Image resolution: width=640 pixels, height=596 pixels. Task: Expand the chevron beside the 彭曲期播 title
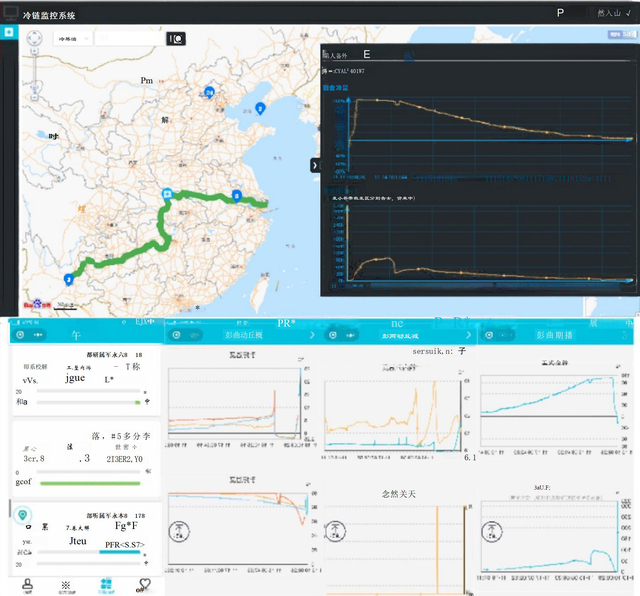[624, 335]
